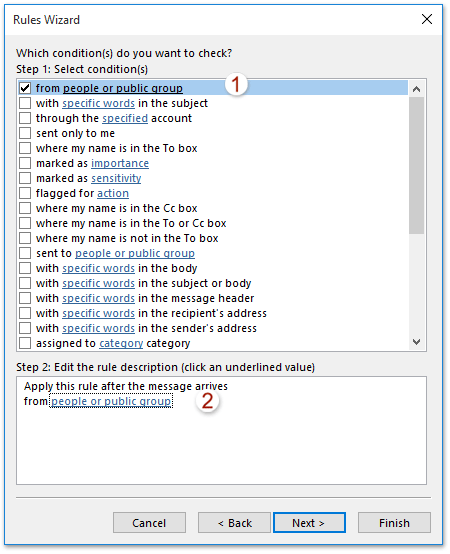Click 'sensitivity' underlined value
This screenshot has width=450, height=554.
116,178
